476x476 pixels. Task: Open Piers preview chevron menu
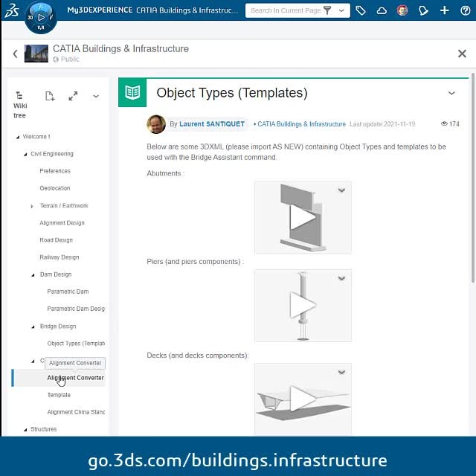[341, 278]
